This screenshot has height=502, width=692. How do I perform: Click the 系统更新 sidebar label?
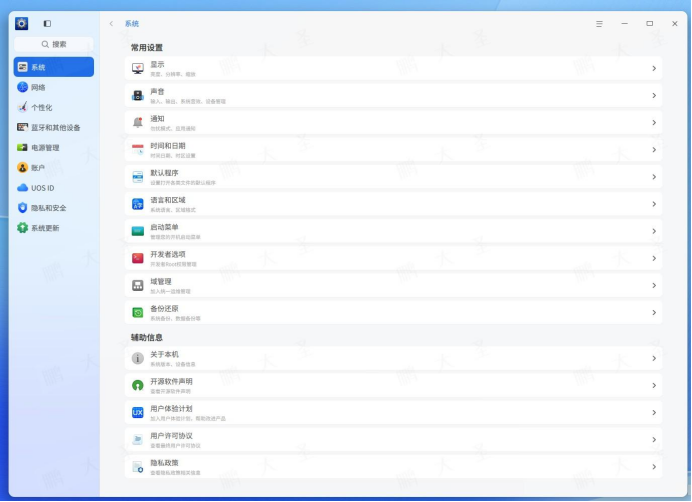(x=45, y=228)
